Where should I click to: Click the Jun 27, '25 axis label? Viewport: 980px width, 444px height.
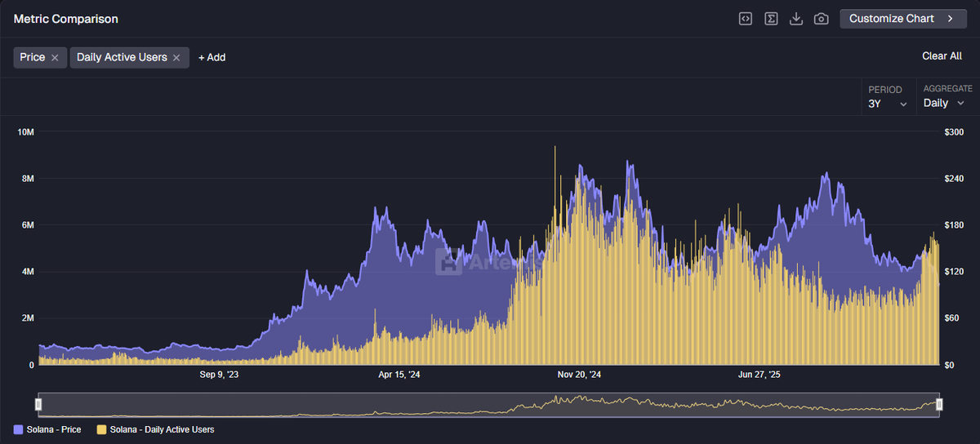pos(759,375)
